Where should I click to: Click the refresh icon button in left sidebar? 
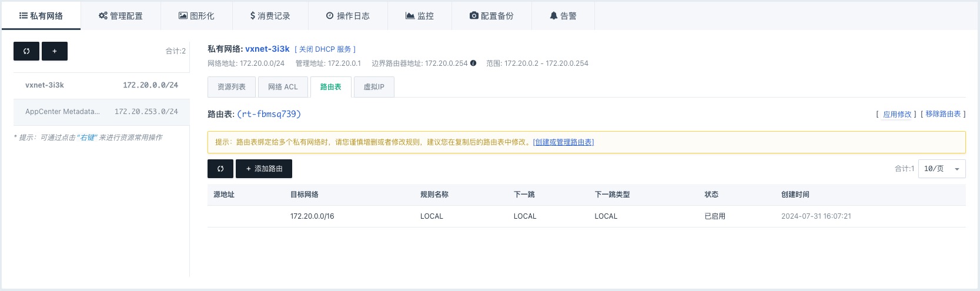[26, 51]
